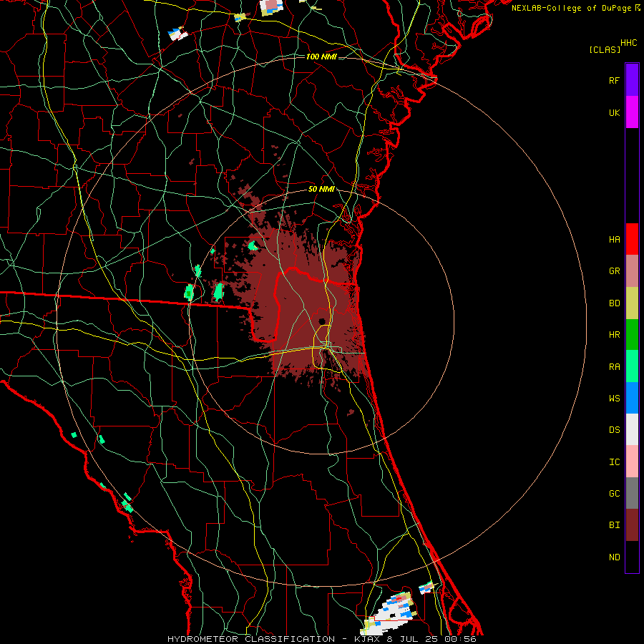Click the UK legend label
The image size is (644, 644).
[614, 112]
